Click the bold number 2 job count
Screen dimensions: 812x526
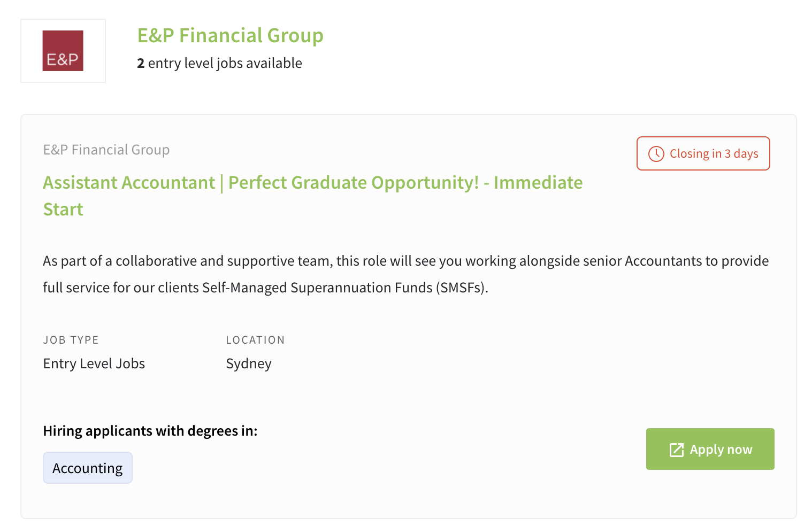coord(141,63)
